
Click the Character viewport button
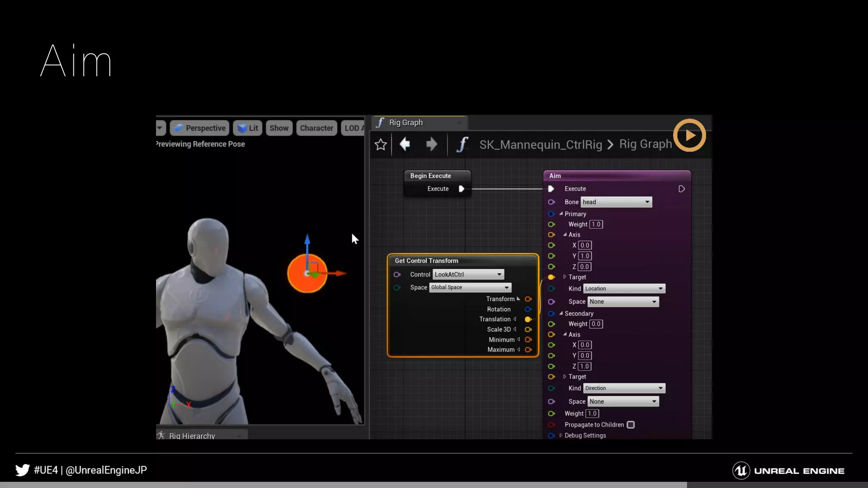point(316,128)
